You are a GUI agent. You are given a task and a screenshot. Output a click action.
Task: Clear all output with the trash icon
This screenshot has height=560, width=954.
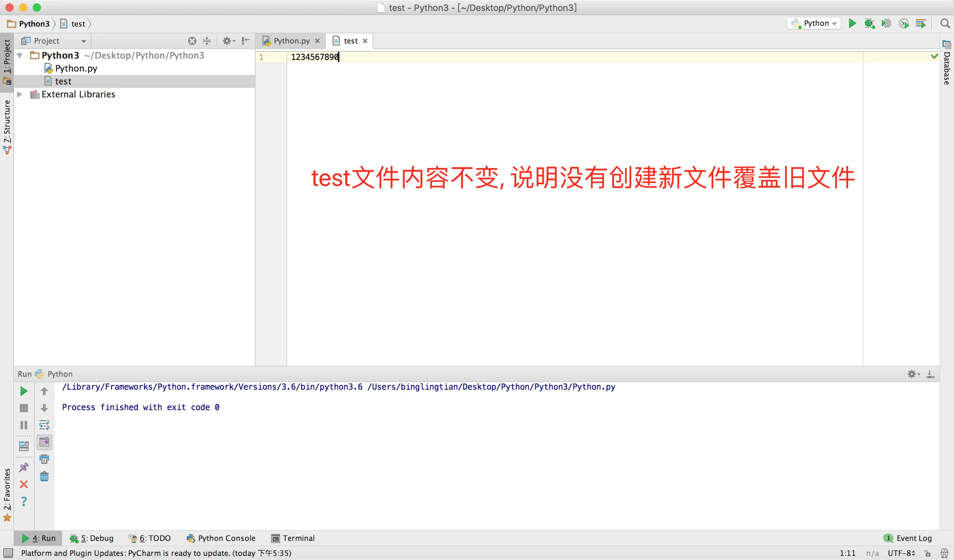(x=44, y=477)
